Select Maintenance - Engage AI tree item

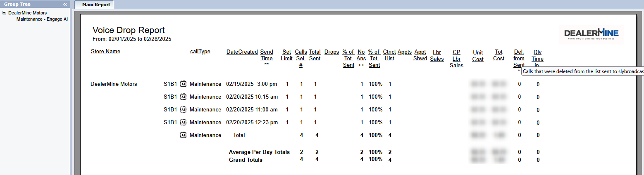point(42,19)
